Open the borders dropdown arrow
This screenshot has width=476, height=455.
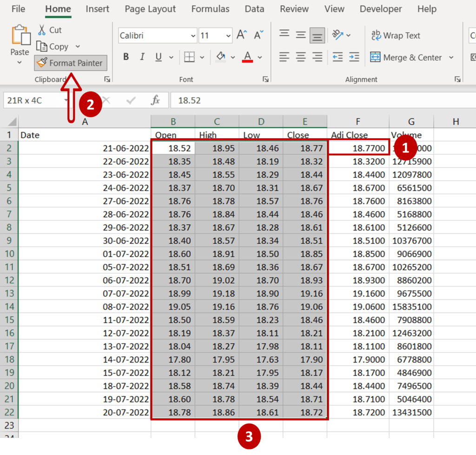coord(201,57)
